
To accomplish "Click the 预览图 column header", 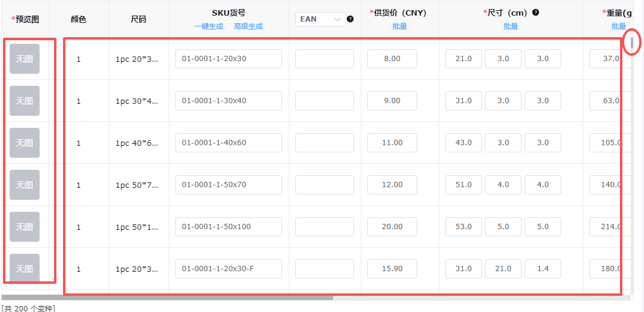I will 25,19.
